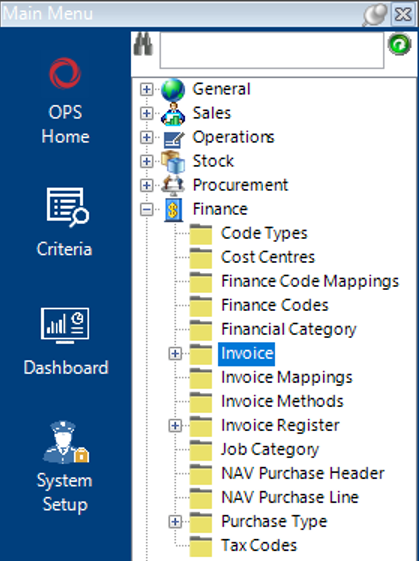The height and width of the screenshot is (561, 419).
Task: Click the Cost Centres folder icon
Action: pos(201,258)
